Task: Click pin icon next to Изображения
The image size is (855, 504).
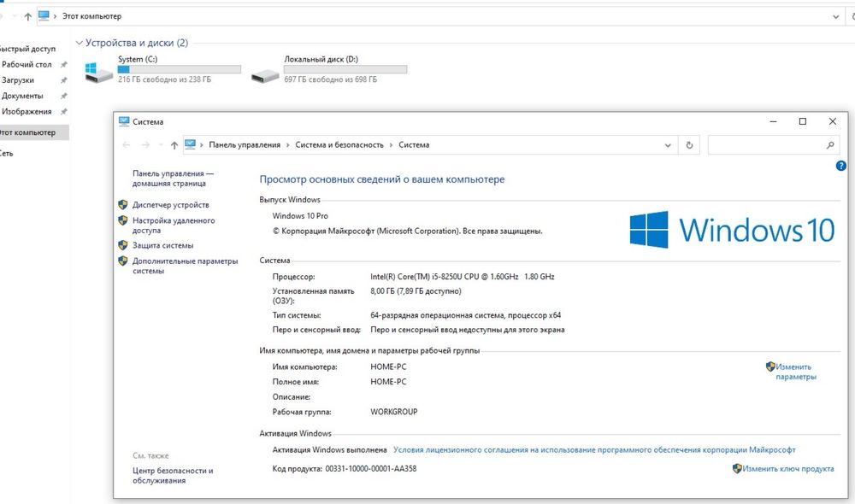Action: click(x=64, y=112)
